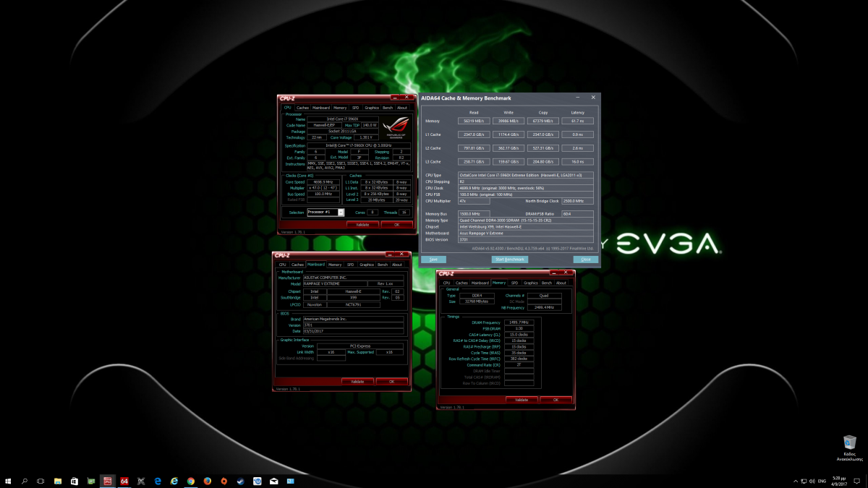Open Windows Store taskbar icon

pos(75,481)
